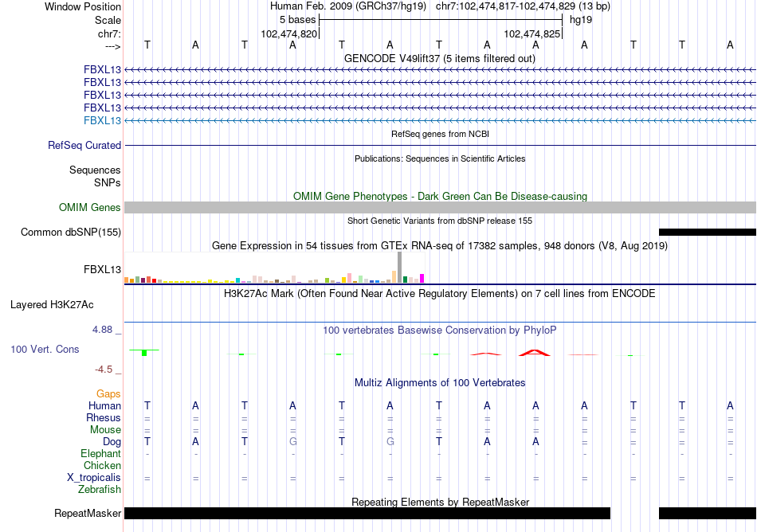Viewport: 757px width, 532px height.
Task: Click the Window Position label
Action: 83,6
